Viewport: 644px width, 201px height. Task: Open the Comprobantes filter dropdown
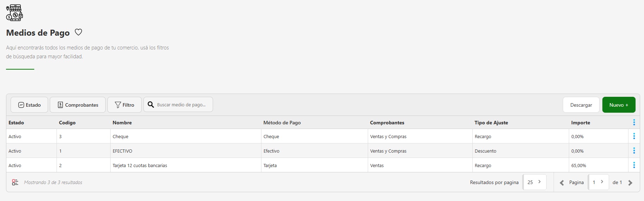click(78, 105)
